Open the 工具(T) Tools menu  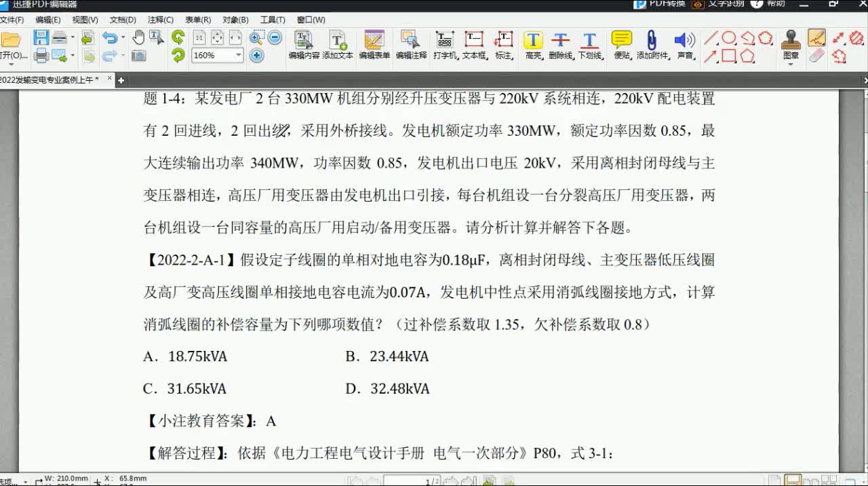pos(273,20)
